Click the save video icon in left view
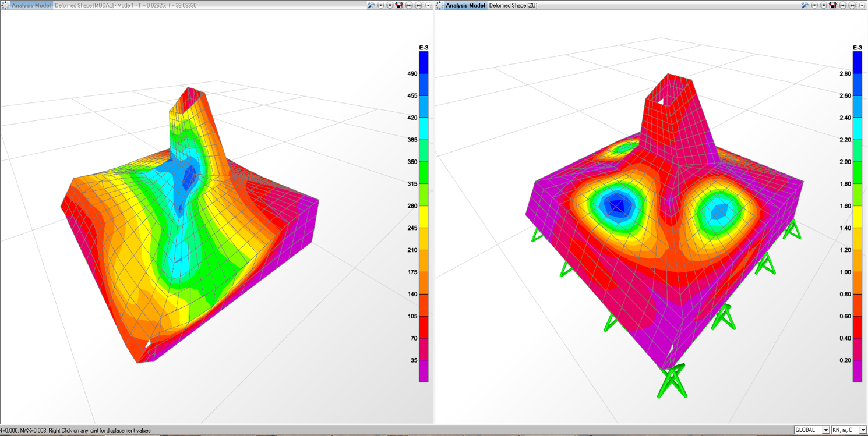 point(399,5)
